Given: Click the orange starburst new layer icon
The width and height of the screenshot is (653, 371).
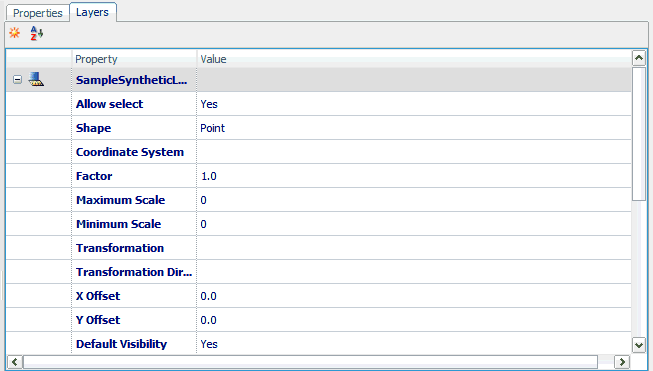Looking at the screenshot, I should (x=15, y=32).
